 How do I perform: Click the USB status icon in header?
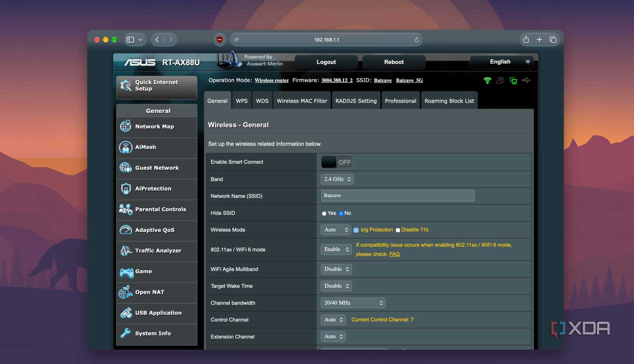[x=526, y=80]
